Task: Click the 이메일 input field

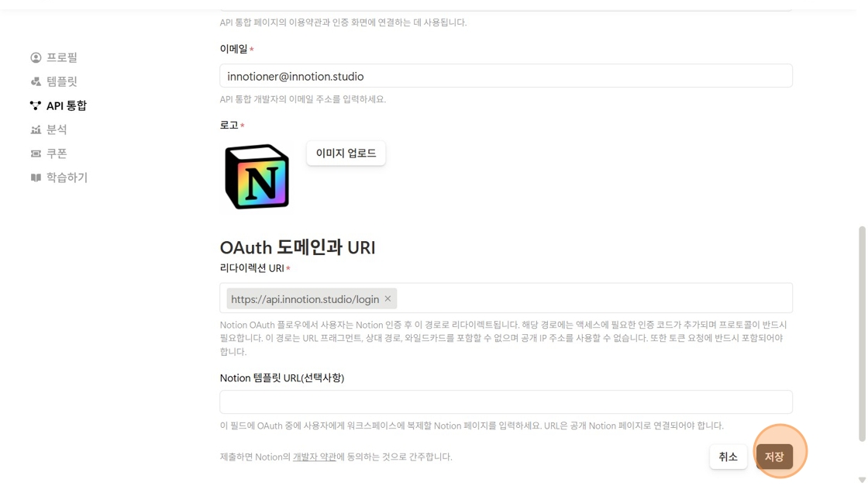Action: click(x=506, y=76)
